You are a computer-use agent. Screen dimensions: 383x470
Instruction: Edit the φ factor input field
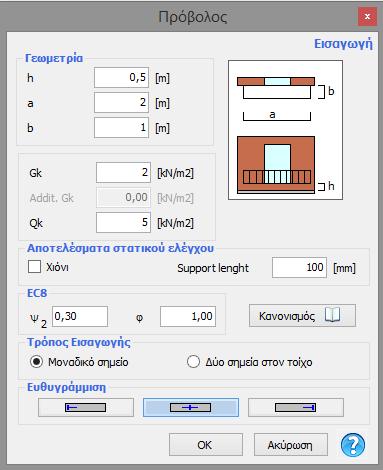click(x=188, y=316)
